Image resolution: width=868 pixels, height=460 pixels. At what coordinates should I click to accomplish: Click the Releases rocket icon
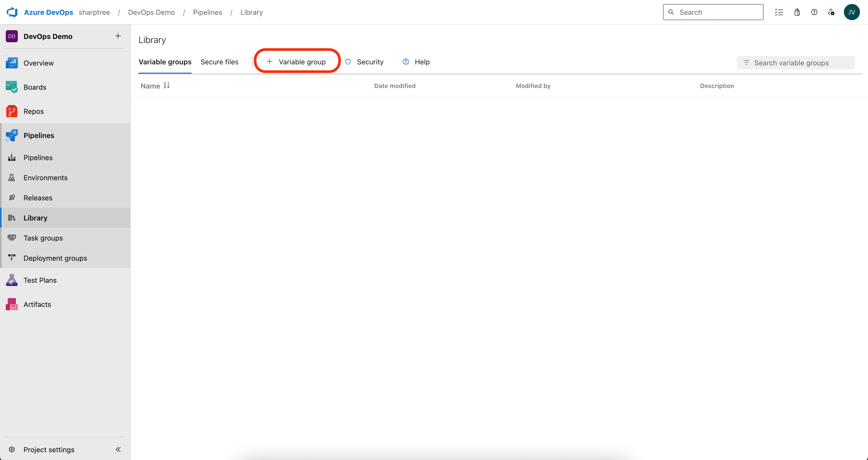[12, 197]
